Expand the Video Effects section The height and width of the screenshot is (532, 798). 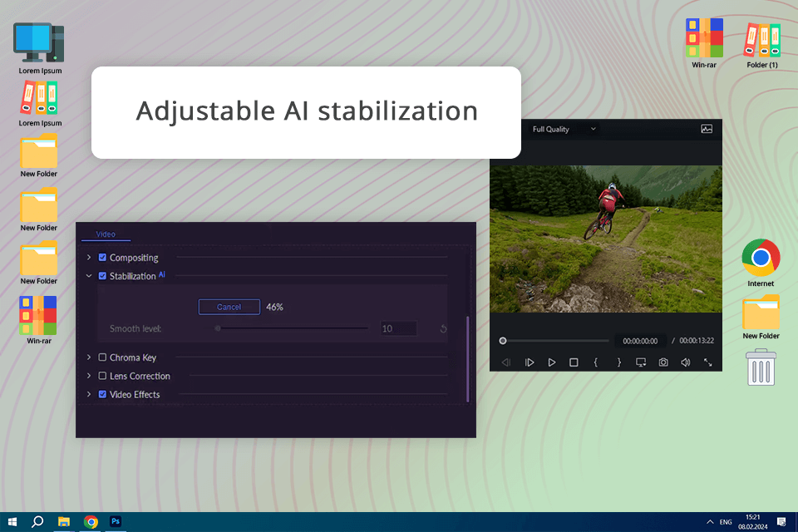pyautogui.click(x=89, y=395)
